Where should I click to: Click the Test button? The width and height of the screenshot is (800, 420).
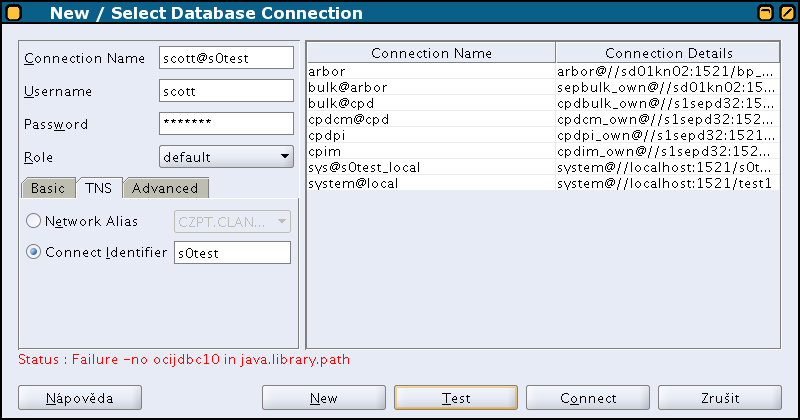click(x=456, y=398)
